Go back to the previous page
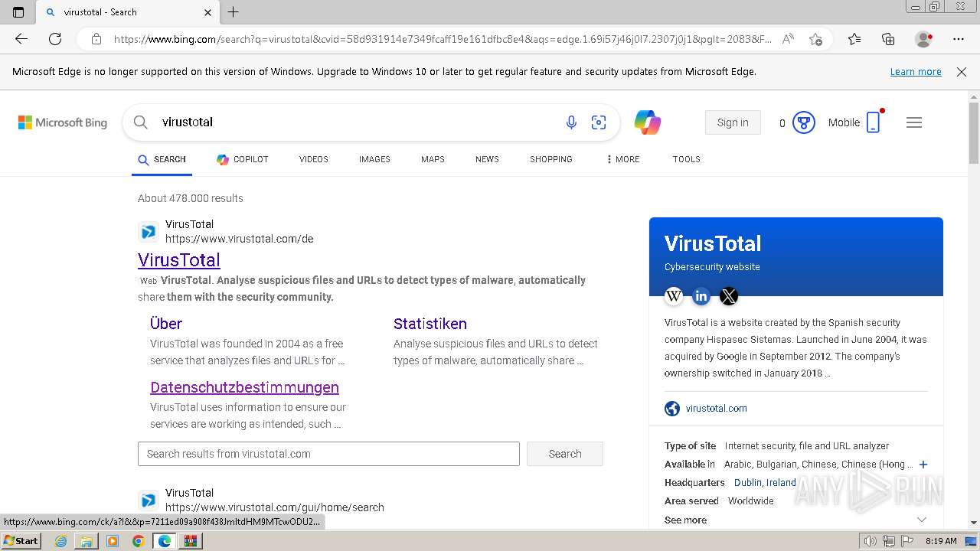The height and width of the screenshot is (551, 980). (21, 39)
